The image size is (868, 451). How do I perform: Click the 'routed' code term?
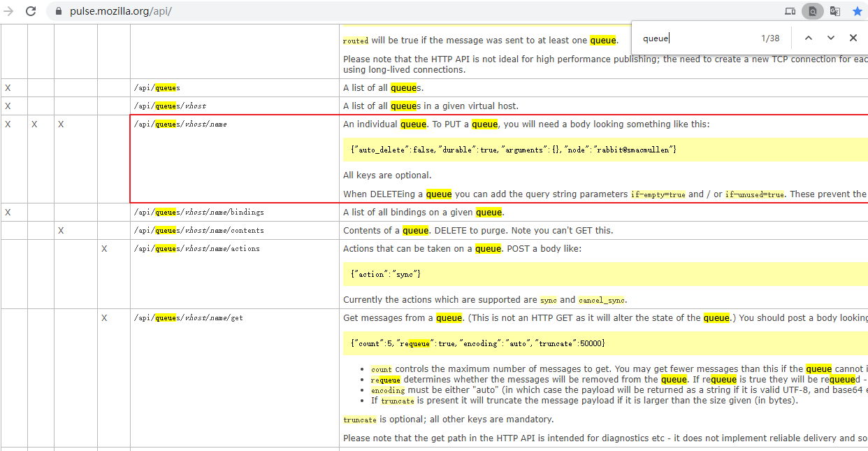(x=356, y=41)
